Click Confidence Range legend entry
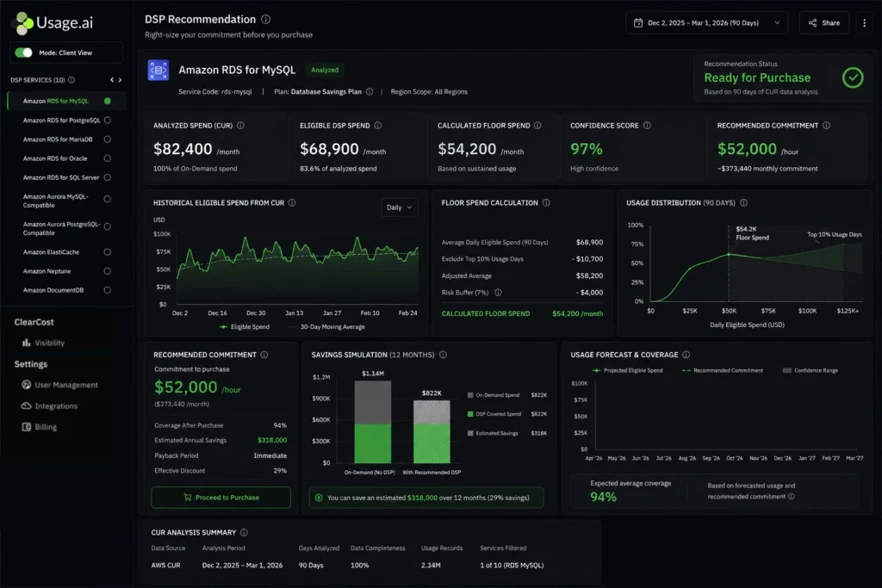Viewport: 882px width, 588px height. pos(811,370)
